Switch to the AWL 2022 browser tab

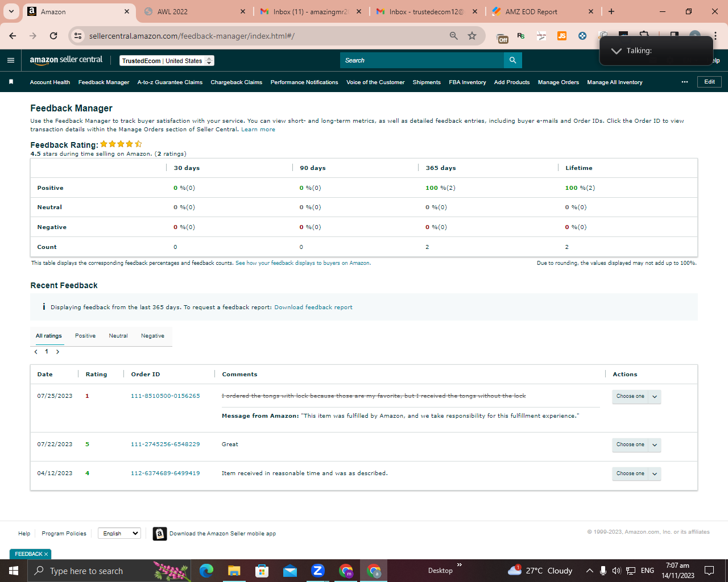pos(194,11)
